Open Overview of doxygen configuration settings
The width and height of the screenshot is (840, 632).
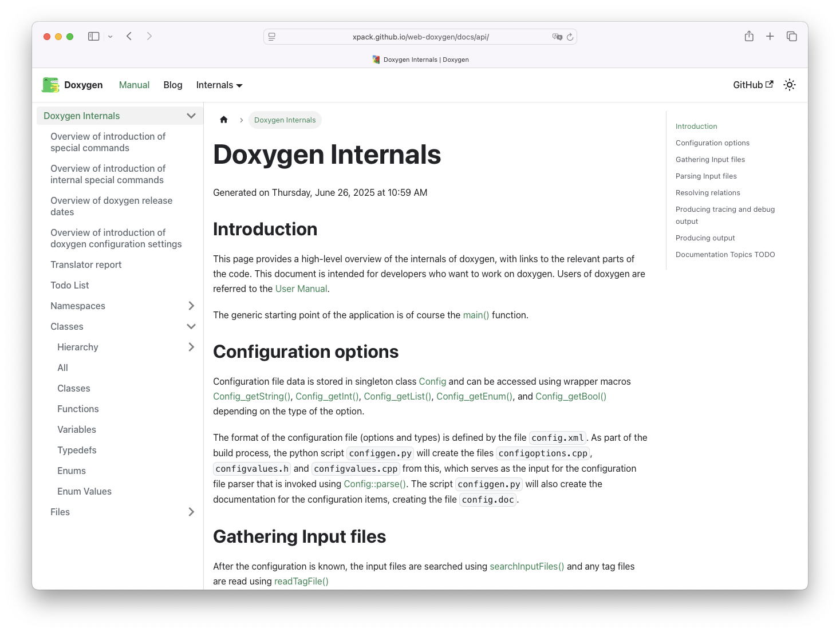click(116, 238)
